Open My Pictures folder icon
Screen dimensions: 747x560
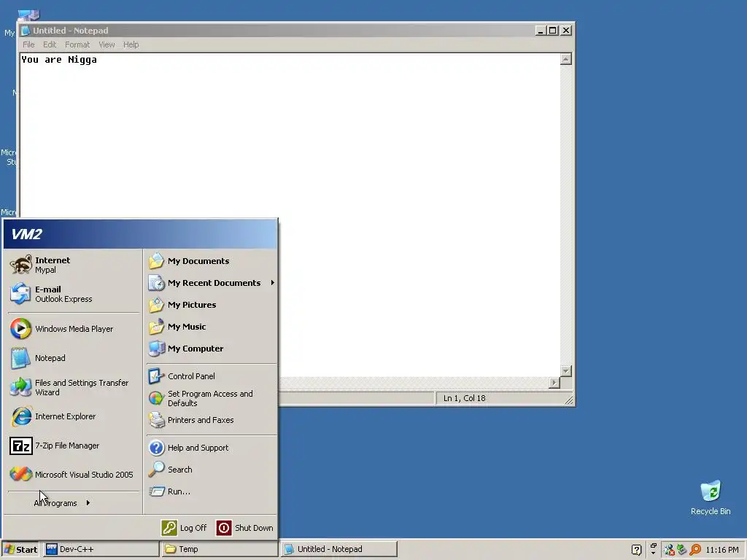[156, 305]
